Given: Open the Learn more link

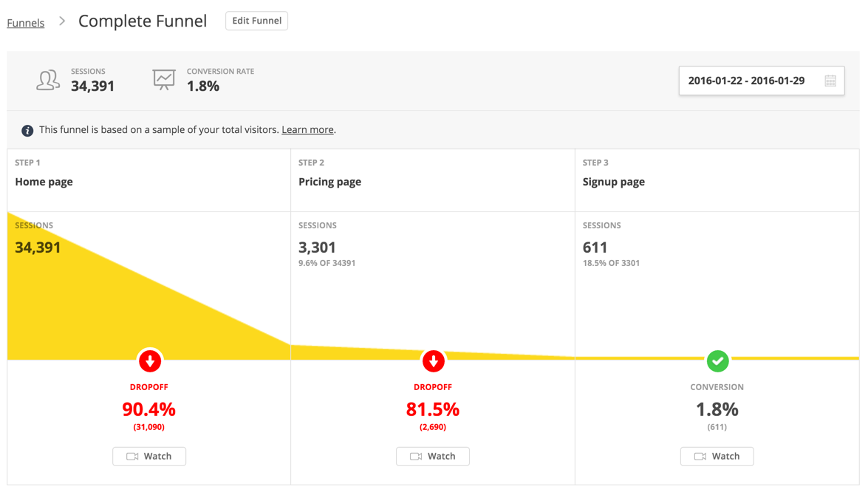Looking at the screenshot, I should [307, 130].
